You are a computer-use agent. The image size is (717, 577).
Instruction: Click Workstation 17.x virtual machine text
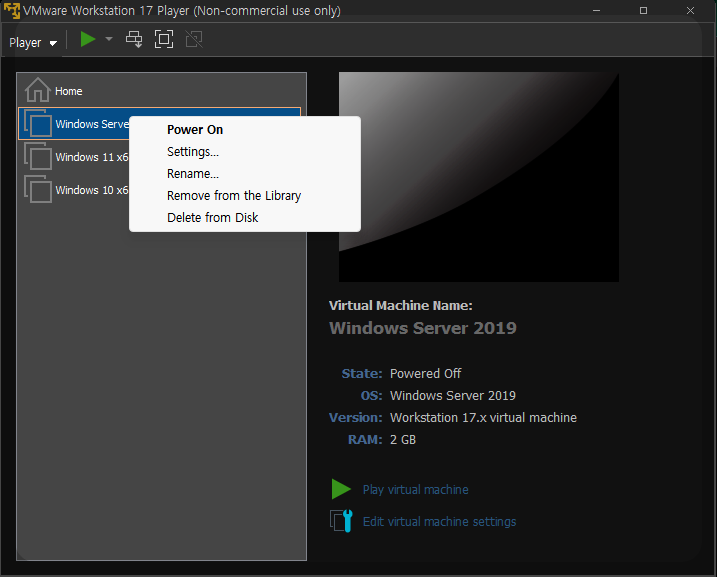pos(483,417)
